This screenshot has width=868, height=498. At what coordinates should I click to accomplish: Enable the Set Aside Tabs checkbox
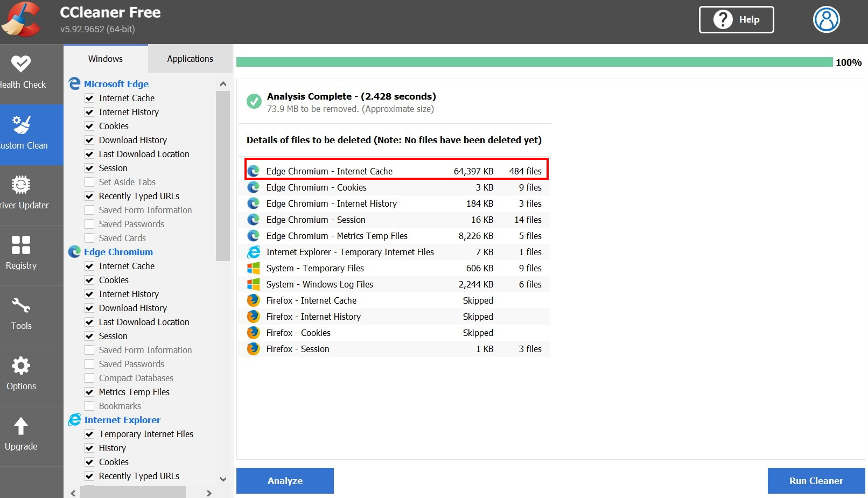[89, 182]
